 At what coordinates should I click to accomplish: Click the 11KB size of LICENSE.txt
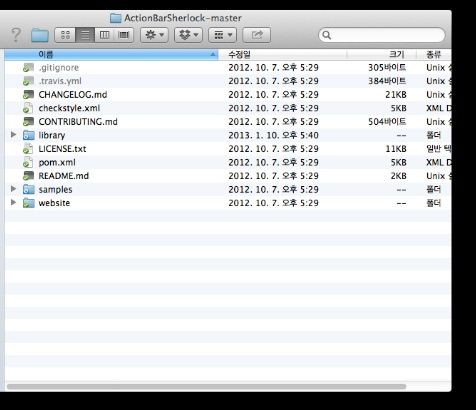pyautogui.click(x=396, y=149)
